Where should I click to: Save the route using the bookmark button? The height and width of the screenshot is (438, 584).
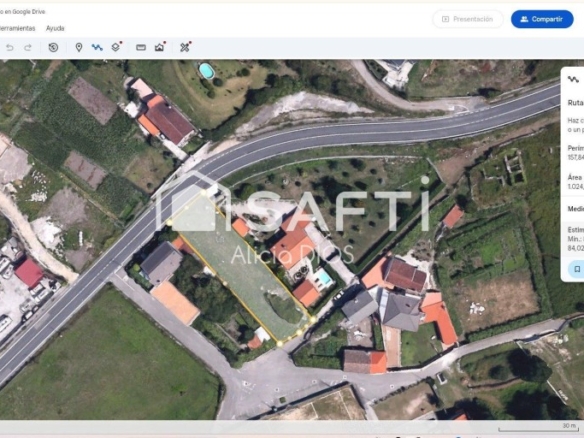point(577,269)
